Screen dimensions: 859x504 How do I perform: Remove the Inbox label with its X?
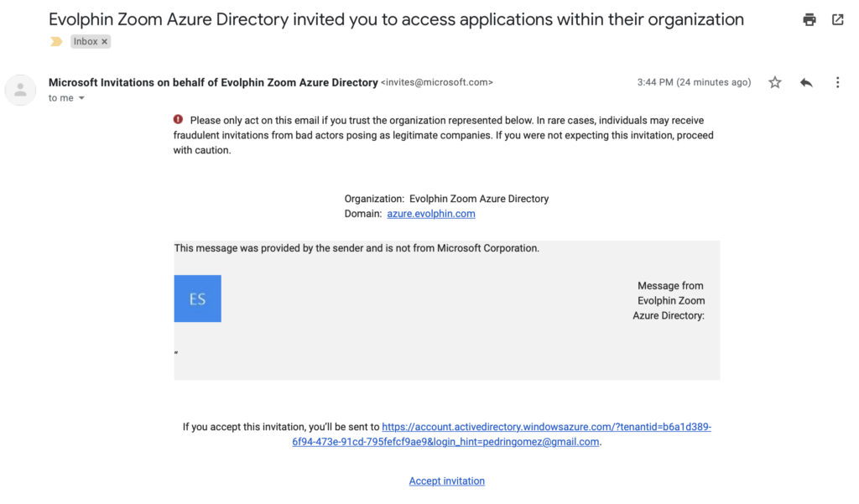pyautogui.click(x=105, y=42)
